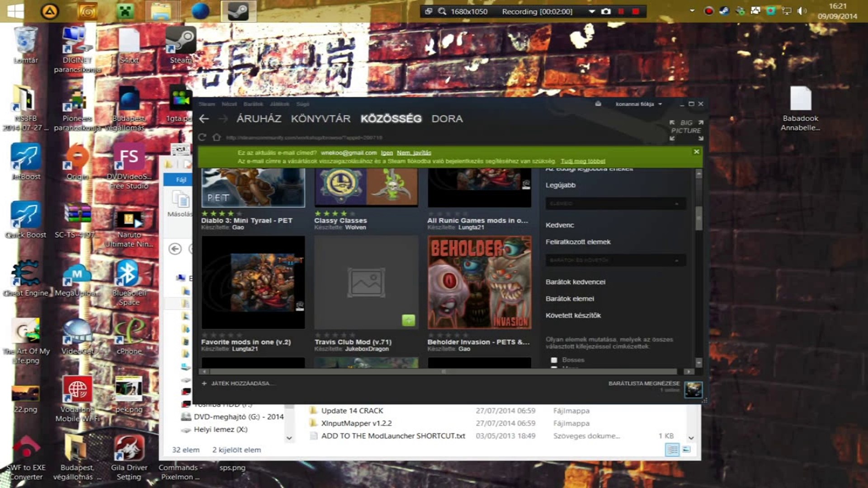Open the Babadook Annabelle desktop file

tap(800, 108)
